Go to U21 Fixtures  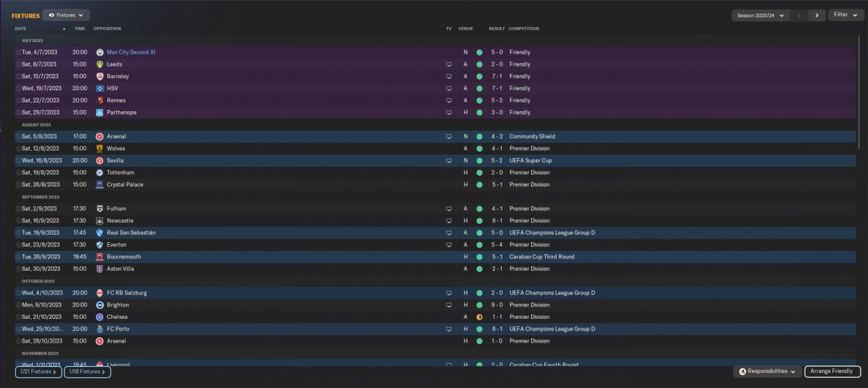coord(39,372)
